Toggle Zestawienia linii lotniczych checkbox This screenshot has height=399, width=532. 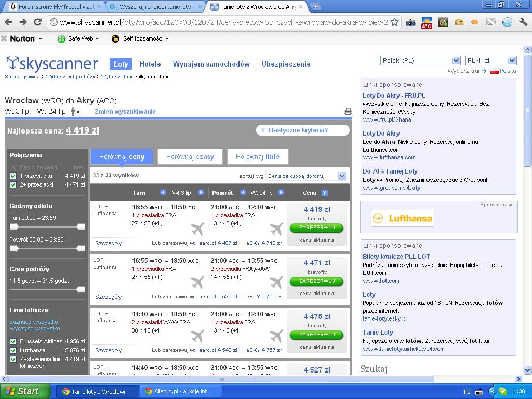pyautogui.click(x=13, y=359)
